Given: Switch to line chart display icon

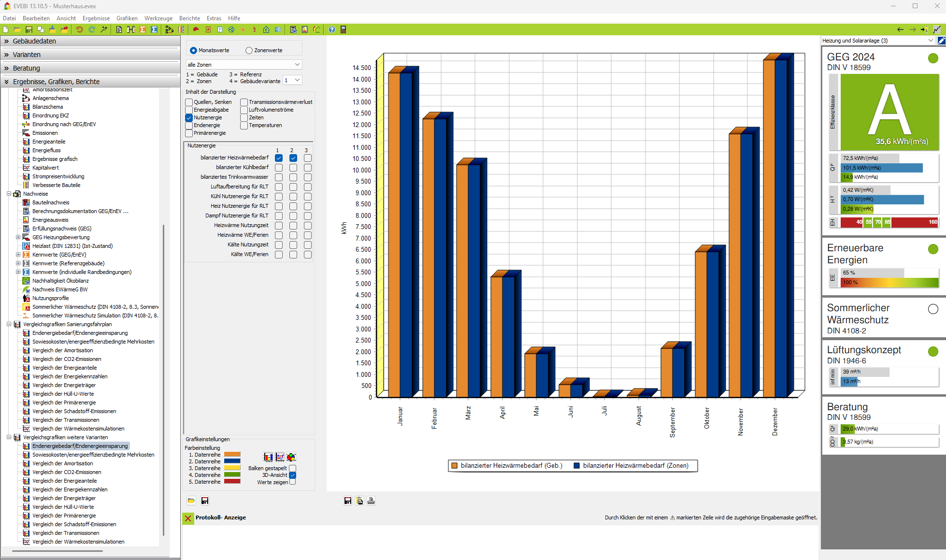Looking at the screenshot, I should coord(280,457).
